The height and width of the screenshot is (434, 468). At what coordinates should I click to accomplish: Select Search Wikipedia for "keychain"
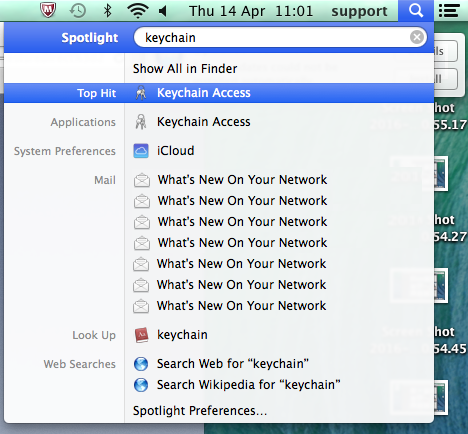tap(249, 385)
